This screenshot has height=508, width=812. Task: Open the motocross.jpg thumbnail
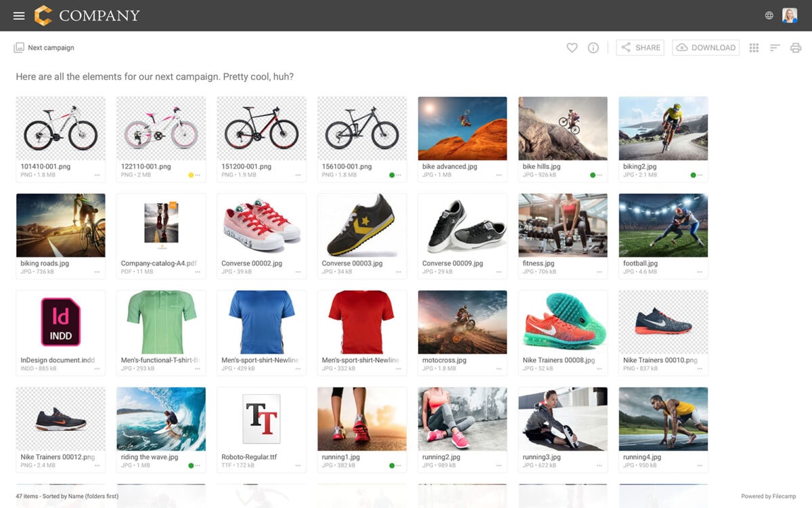coord(462,322)
